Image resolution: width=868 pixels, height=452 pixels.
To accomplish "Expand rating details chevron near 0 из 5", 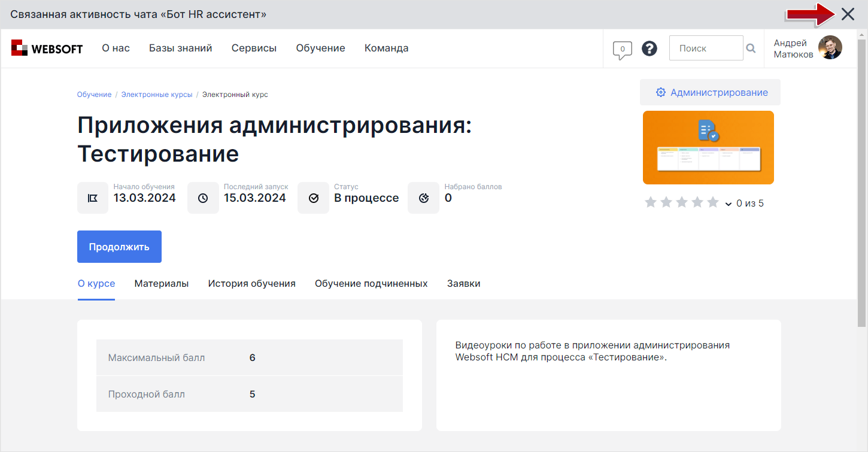I will [x=729, y=204].
